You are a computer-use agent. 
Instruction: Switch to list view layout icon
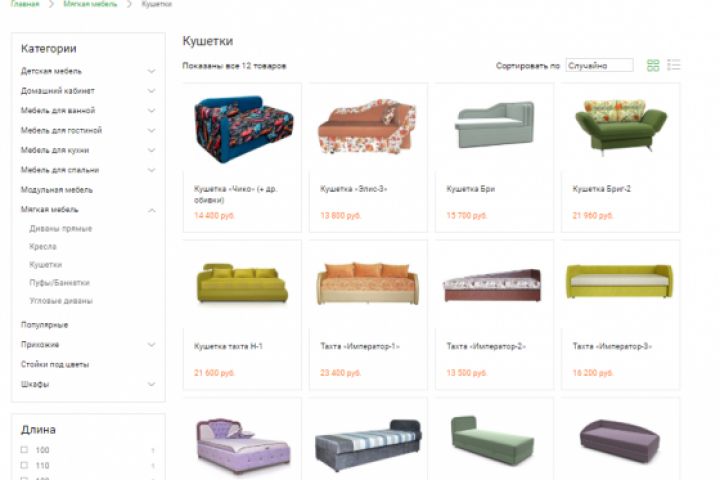tap(674, 65)
